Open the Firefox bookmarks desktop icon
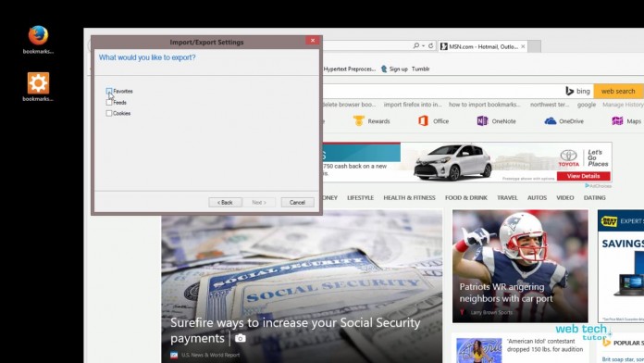Image resolution: width=644 pixels, height=363 pixels. point(38,40)
